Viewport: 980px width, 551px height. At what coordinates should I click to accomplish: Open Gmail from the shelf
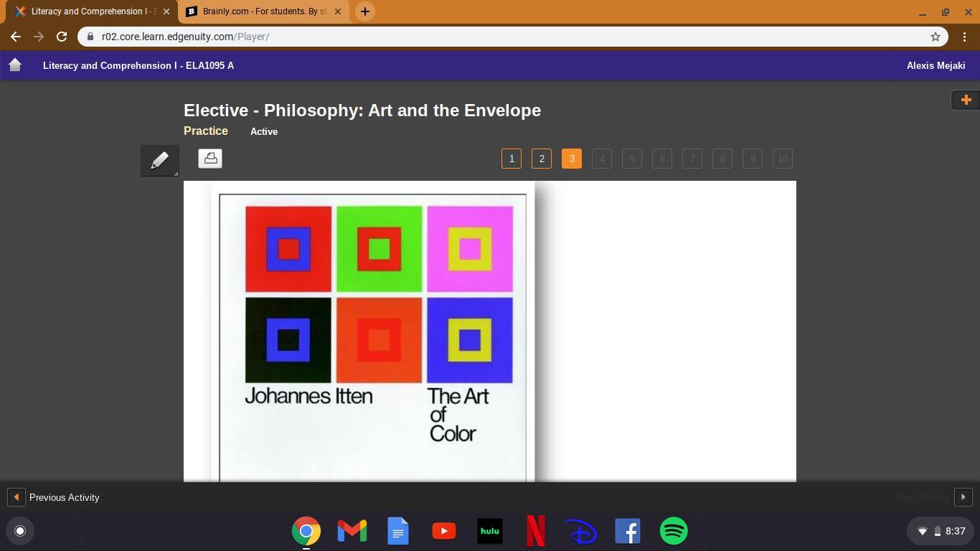click(352, 531)
